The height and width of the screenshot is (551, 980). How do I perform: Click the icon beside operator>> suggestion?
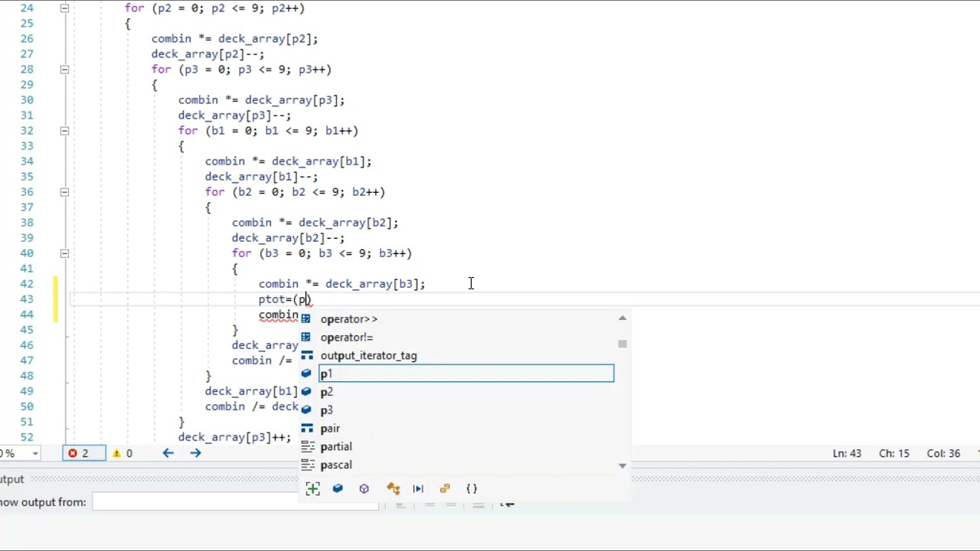[306, 318]
